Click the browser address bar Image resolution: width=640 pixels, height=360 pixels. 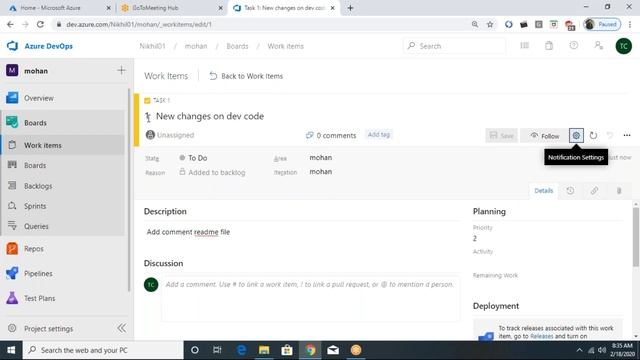(261, 24)
